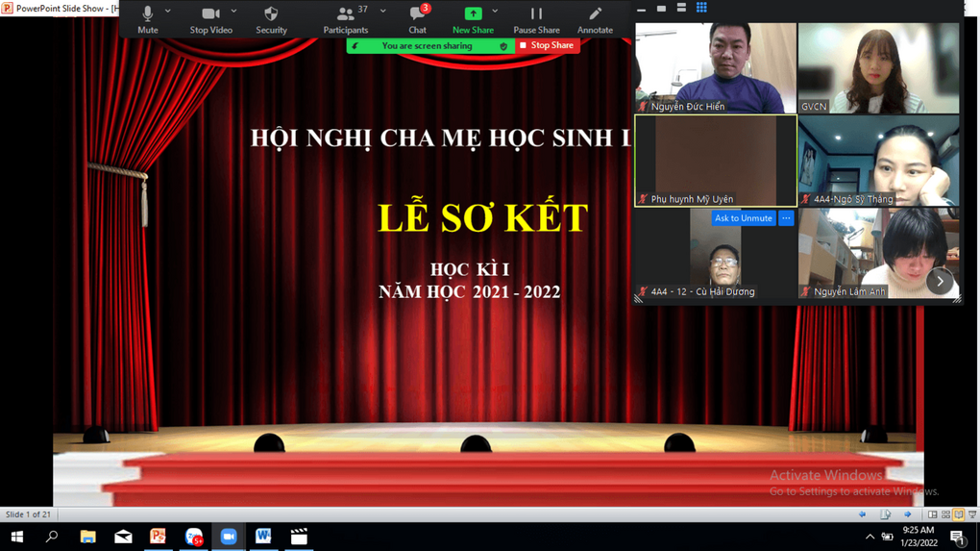Stop Video using the camera button
The height and width of the screenshot is (551, 980).
pos(210,19)
